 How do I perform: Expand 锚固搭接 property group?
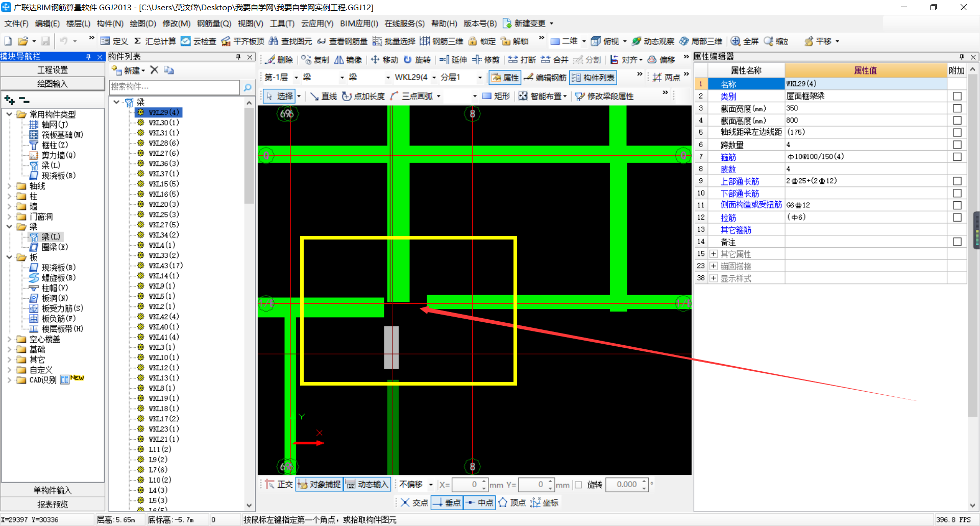tap(714, 266)
